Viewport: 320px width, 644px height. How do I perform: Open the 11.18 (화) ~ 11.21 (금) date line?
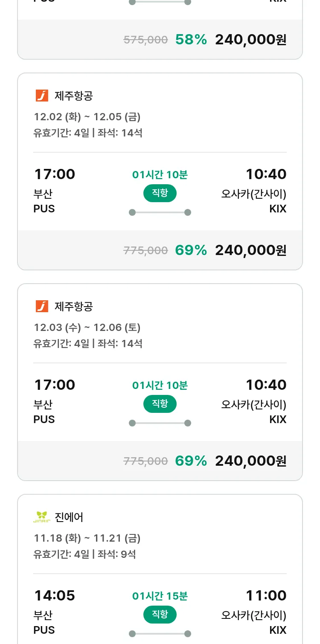pyautogui.click(x=87, y=538)
